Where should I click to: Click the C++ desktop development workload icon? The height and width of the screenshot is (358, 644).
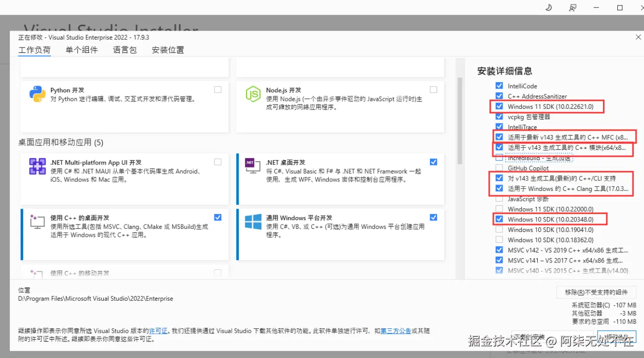[38, 222]
